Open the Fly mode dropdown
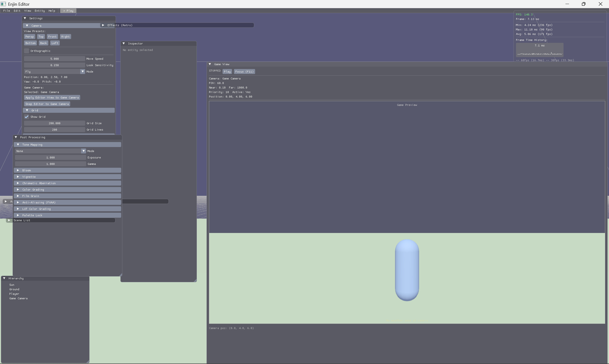The width and height of the screenshot is (609, 364). [x=83, y=71]
